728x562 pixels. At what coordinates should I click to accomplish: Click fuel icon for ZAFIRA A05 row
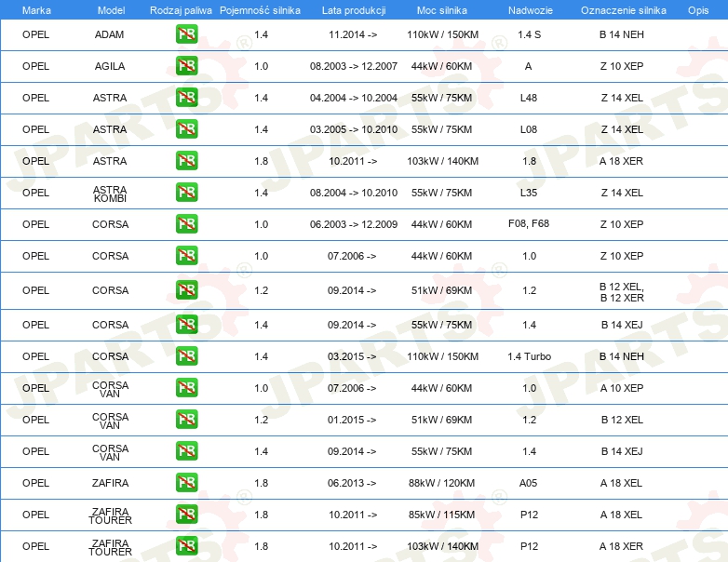click(x=186, y=483)
